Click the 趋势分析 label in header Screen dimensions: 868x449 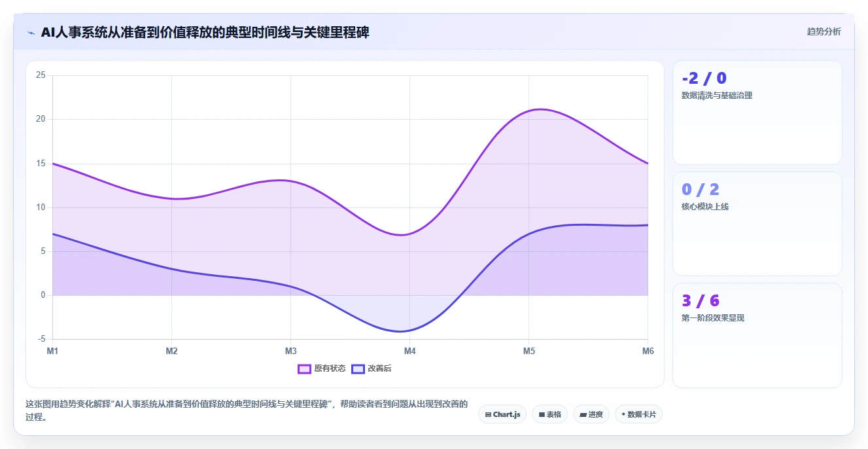pos(824,31)
